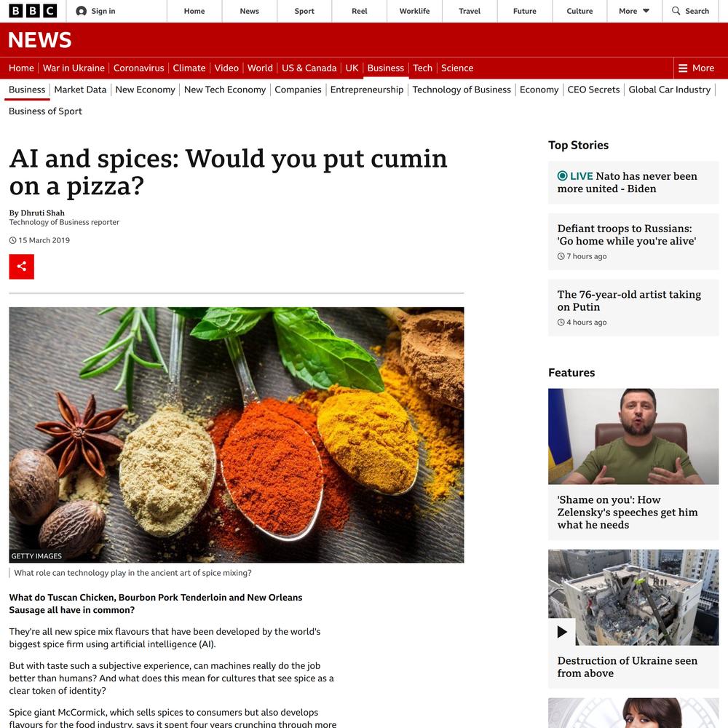
Task: Expand the top More dropdown arrow
Action: tap(646, 11)
